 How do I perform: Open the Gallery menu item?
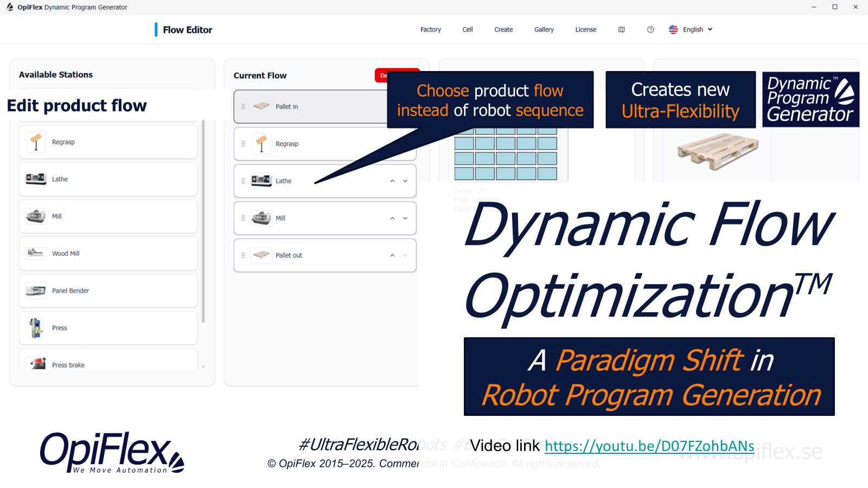(544, 30)
